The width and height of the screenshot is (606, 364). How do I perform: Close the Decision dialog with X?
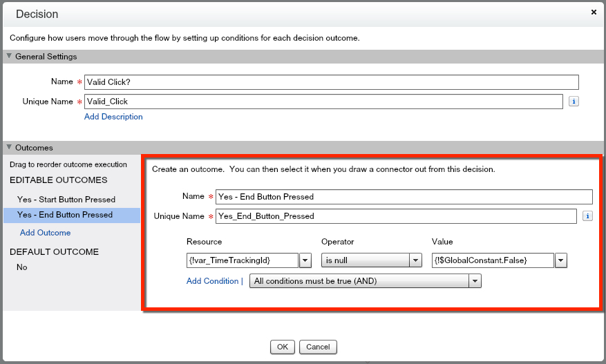594,12
